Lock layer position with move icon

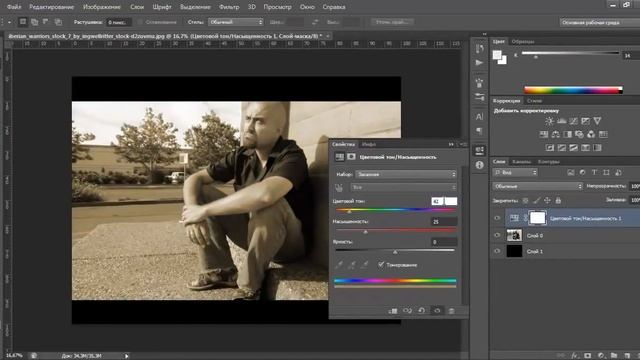click(547, 200)
